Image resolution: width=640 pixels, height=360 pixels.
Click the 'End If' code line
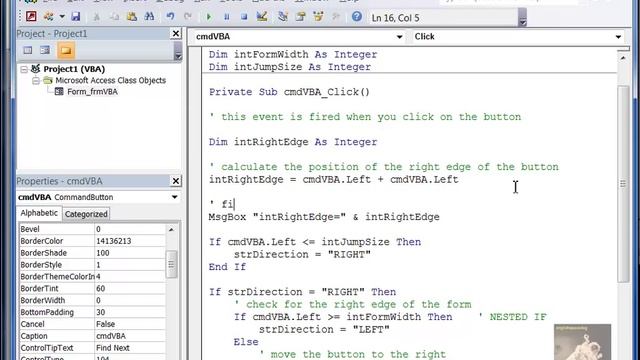click(227, 267)
